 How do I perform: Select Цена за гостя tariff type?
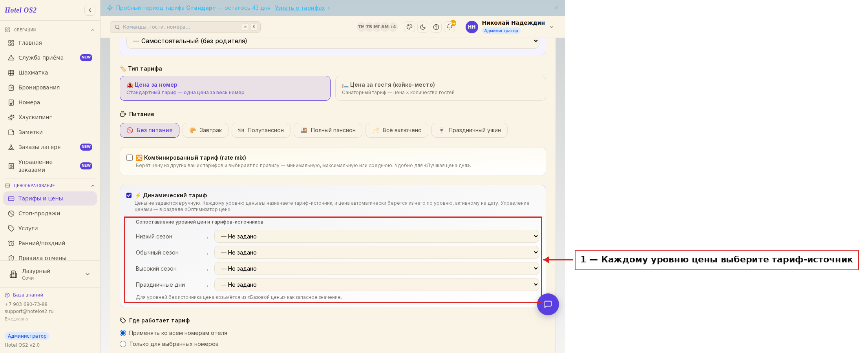pyautogui.click(x=440, y=88)
